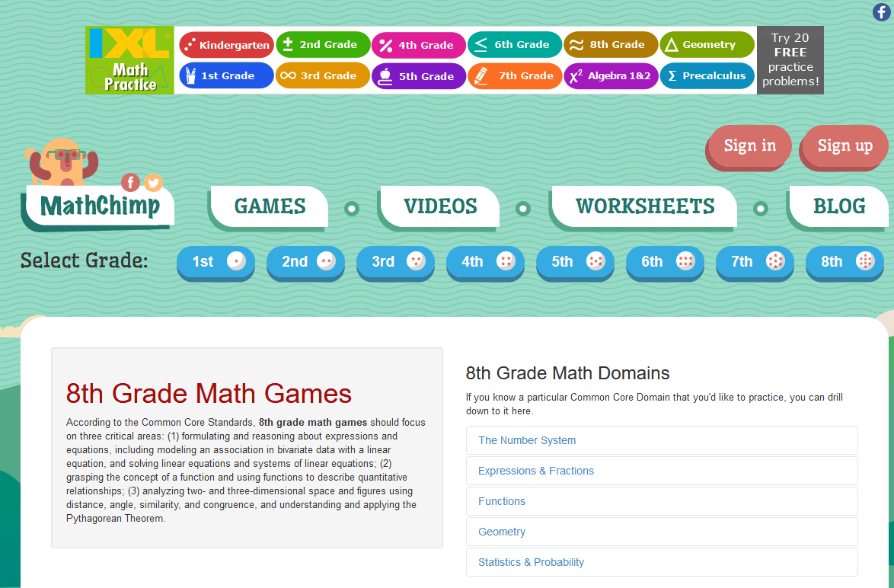This screenshot has width=894, height=588.
Task: Open IXL 8th Grade practice
Action: coord(611,44)
